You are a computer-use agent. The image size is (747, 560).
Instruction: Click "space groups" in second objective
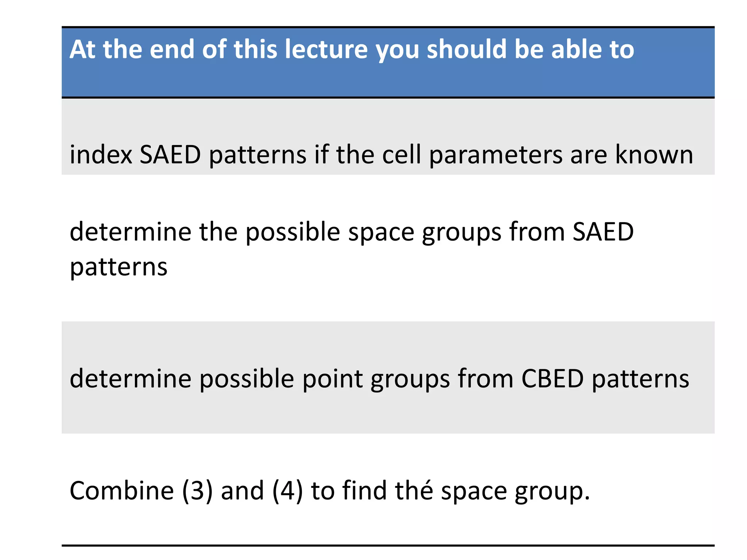coord(424,232)
